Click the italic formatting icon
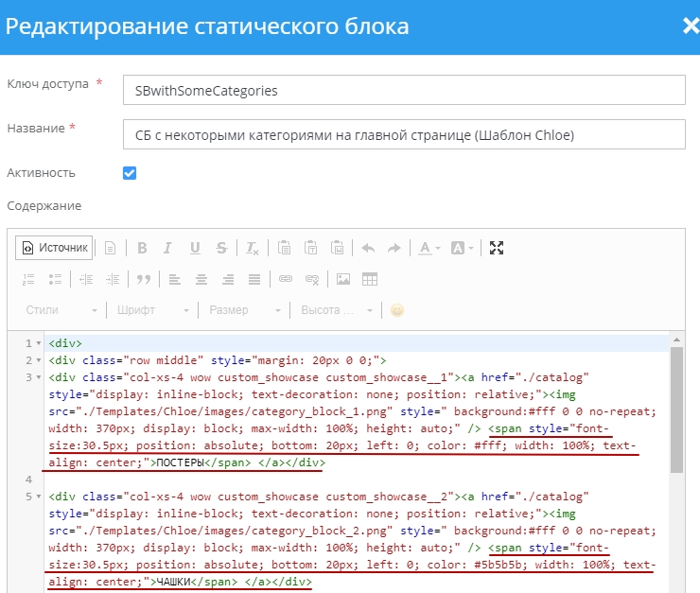Screen dimensions: 700x593 coord(167,248)
